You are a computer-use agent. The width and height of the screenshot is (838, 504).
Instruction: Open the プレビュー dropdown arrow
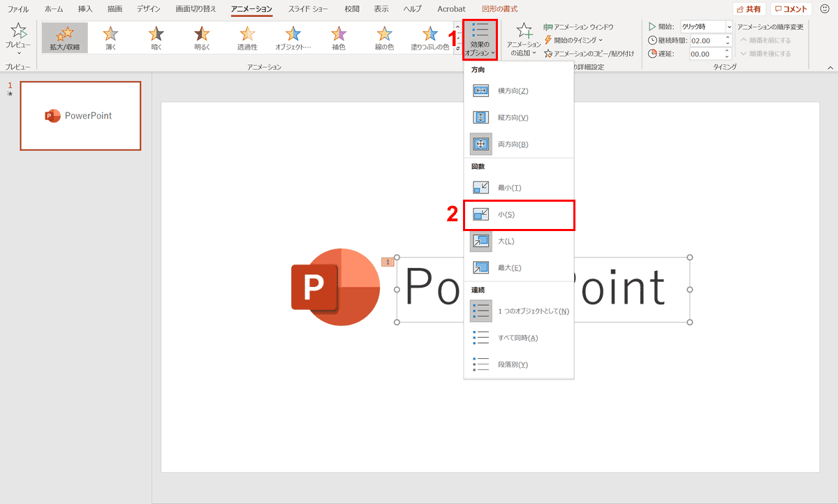click(x=18, y=53)
